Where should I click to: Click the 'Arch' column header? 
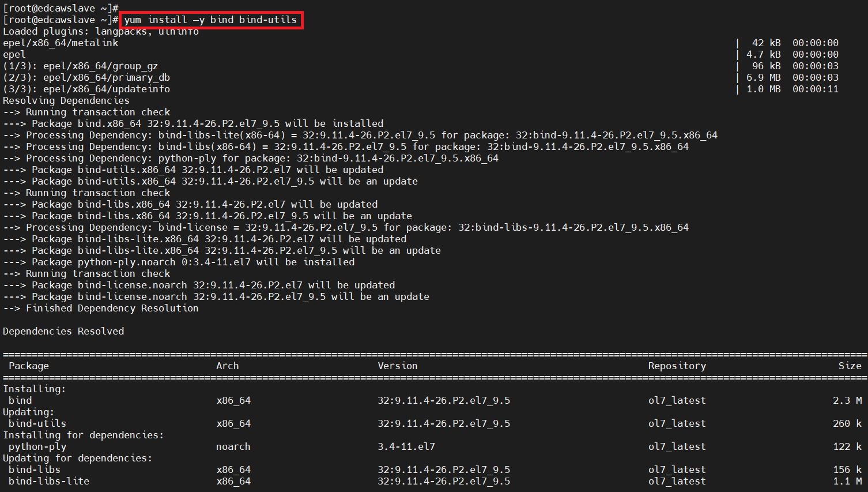228,366
